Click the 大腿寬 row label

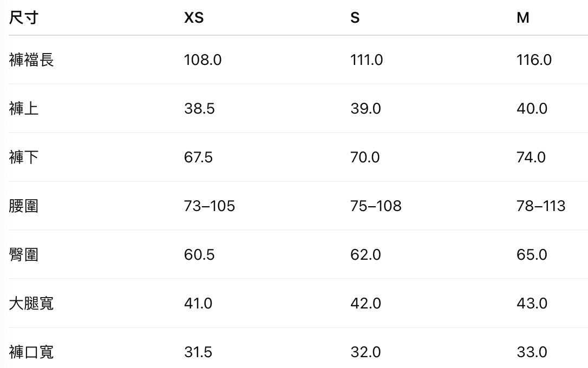click(31, 304)
